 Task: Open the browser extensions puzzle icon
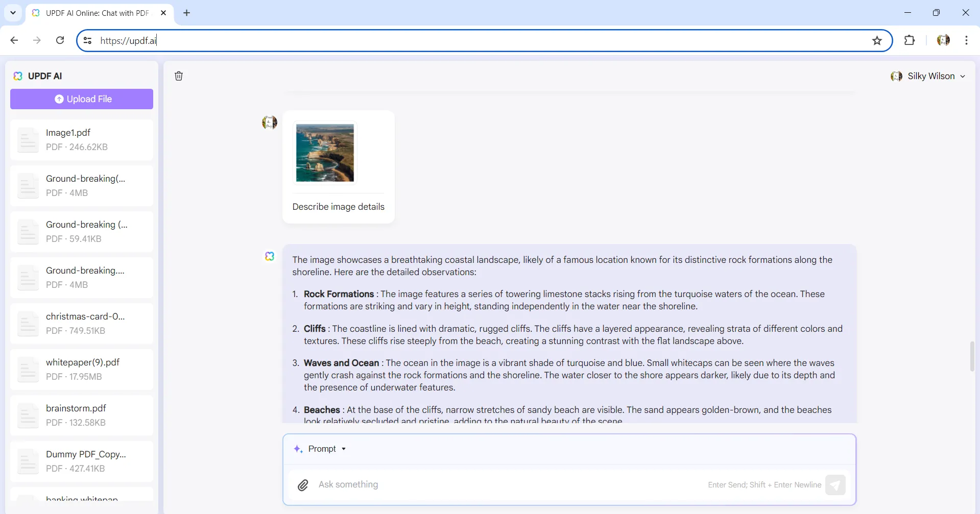[910, 40]
